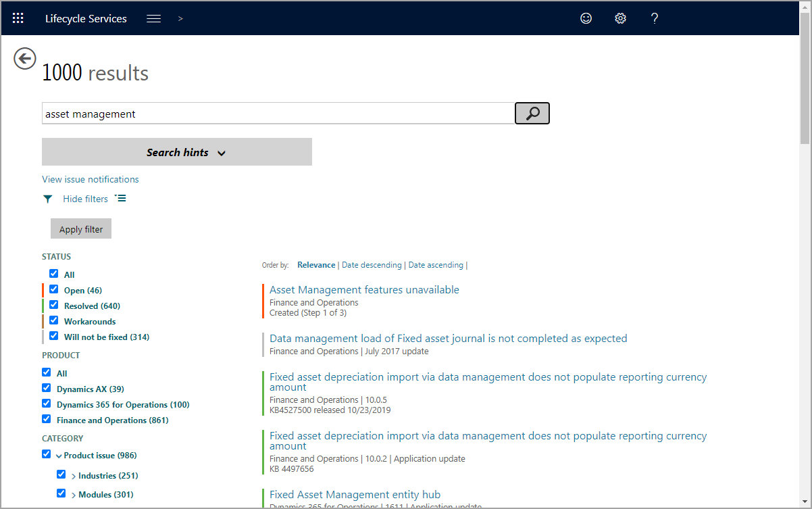This screenshot has height=509, width=812.
Task: Click the Hide filters link
Action: (85, 199)
